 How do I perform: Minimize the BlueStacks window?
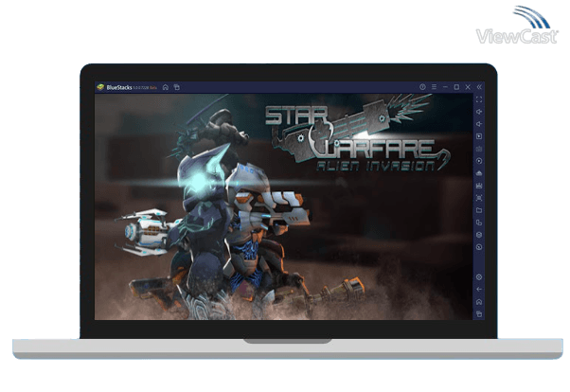click(445, 87)
